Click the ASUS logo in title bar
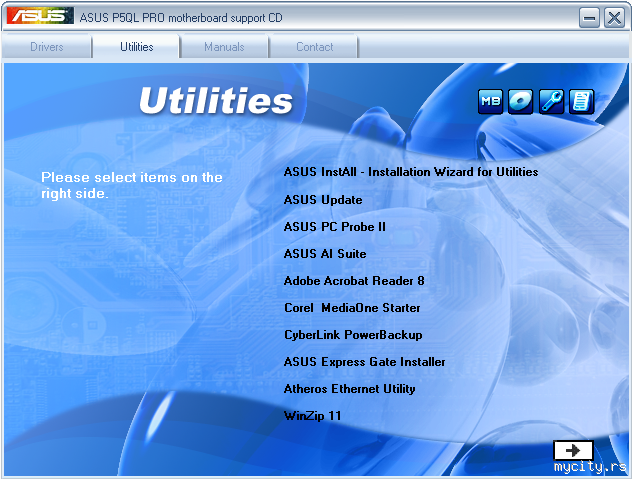Image resolution: width=632 pixels, height=479 pixels. [x=40, y=16]
